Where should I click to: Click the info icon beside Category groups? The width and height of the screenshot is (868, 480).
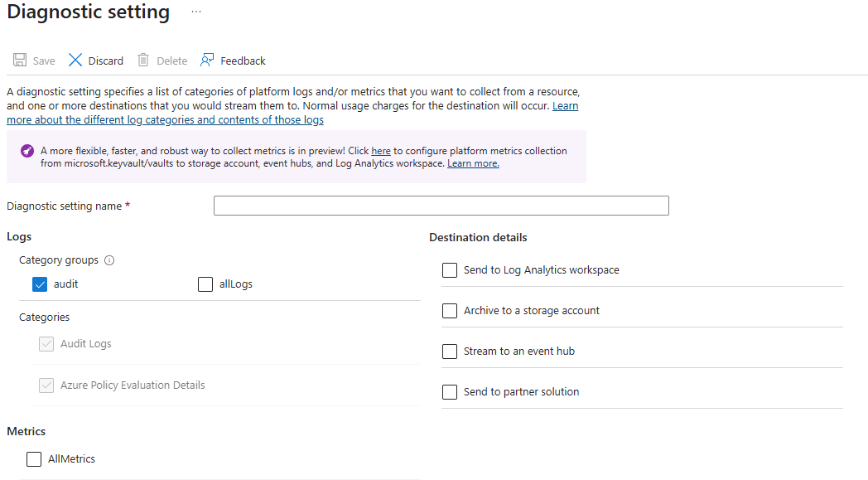point(108,259)
